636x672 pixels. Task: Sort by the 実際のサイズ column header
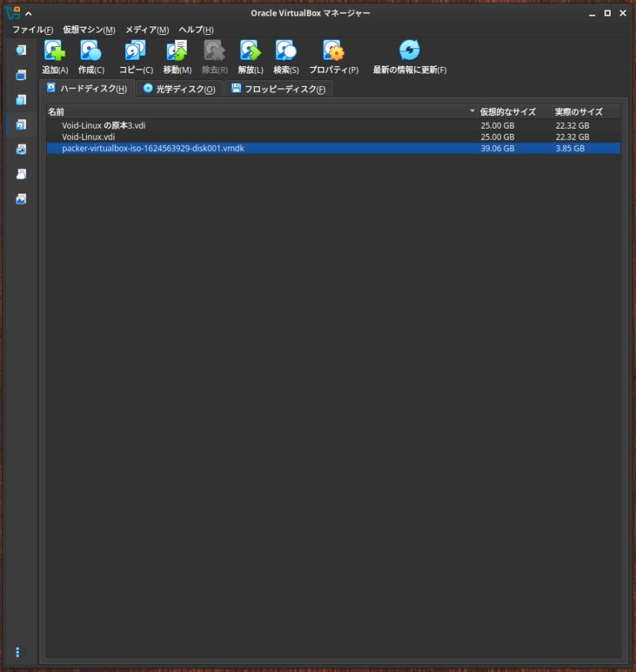(586, 112)
